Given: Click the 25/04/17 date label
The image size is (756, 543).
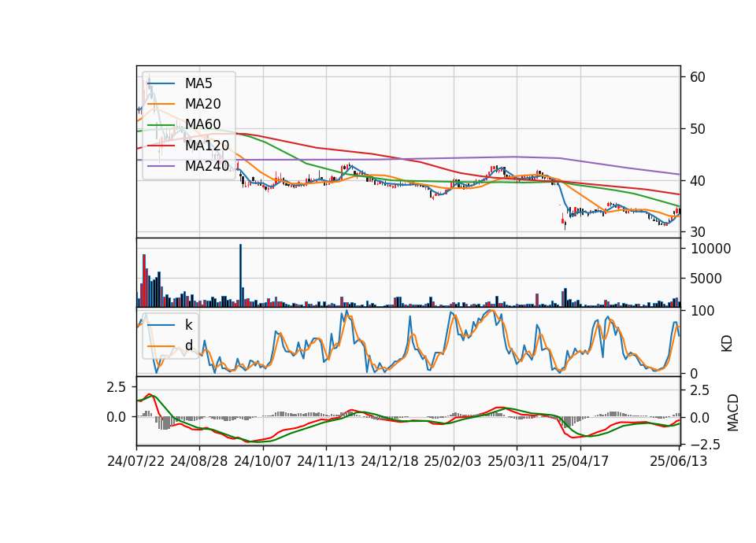Looking at the screenshot, I should (580, 461).
